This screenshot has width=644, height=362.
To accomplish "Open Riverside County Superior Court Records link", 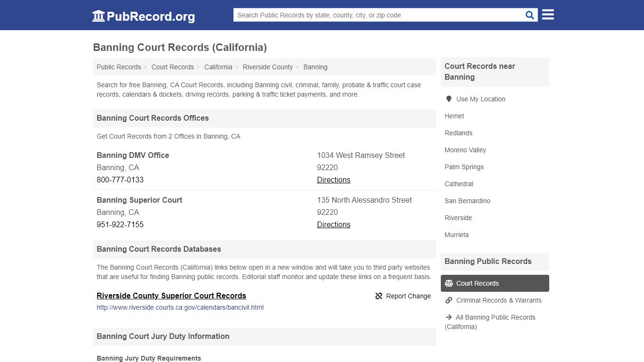I will [172, 296].
